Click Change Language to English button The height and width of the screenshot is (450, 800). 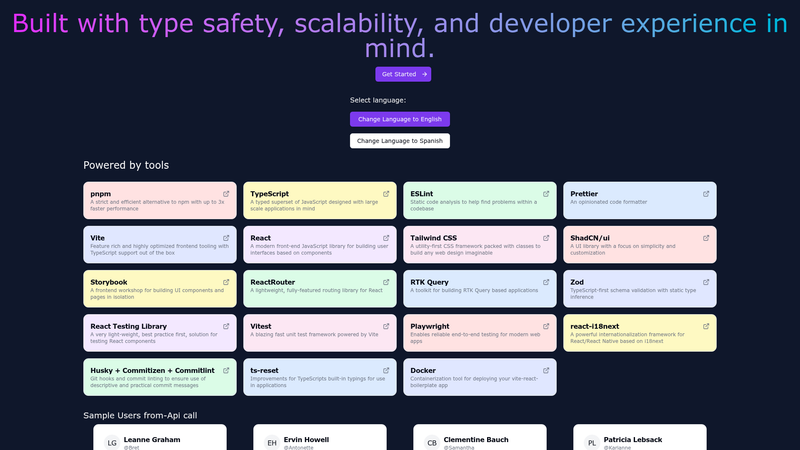(x=400, y=119)
